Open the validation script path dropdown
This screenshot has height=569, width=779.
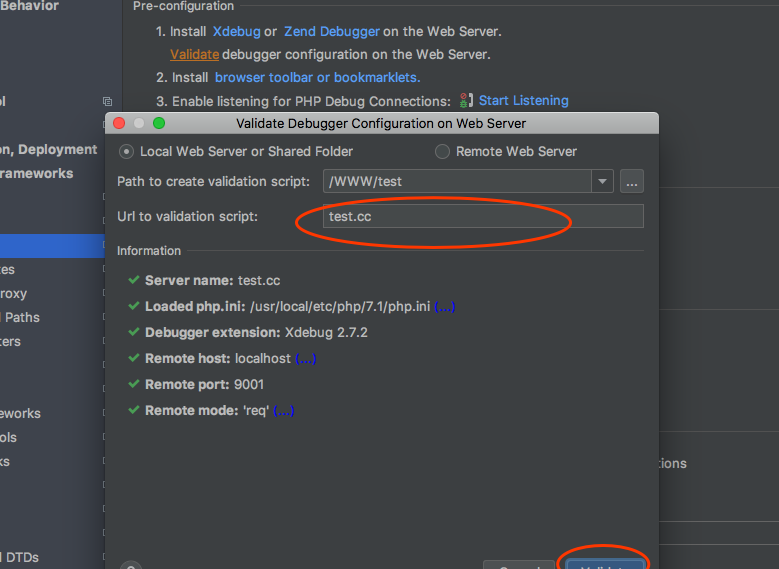click(x=602, y=181)
